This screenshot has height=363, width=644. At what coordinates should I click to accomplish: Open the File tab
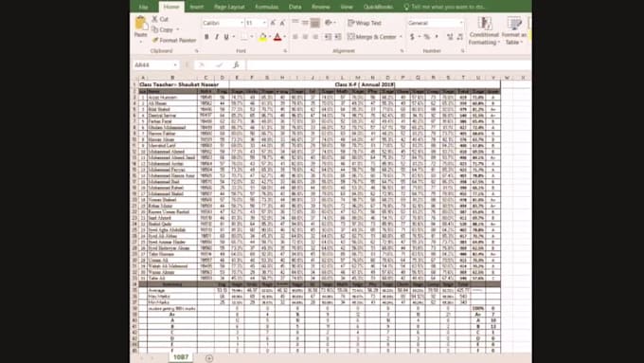point(143,7)
